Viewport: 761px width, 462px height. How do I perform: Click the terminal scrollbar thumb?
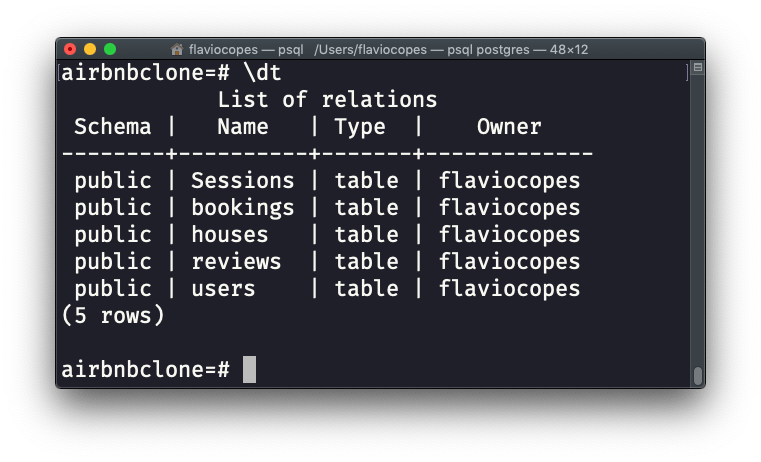(x=698, y=376)
